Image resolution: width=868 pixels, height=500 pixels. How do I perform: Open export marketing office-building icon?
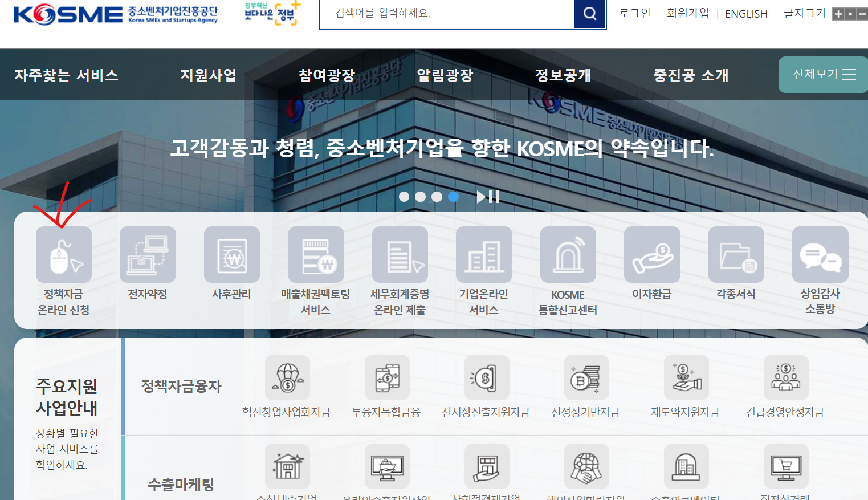[x=686, y=466]
